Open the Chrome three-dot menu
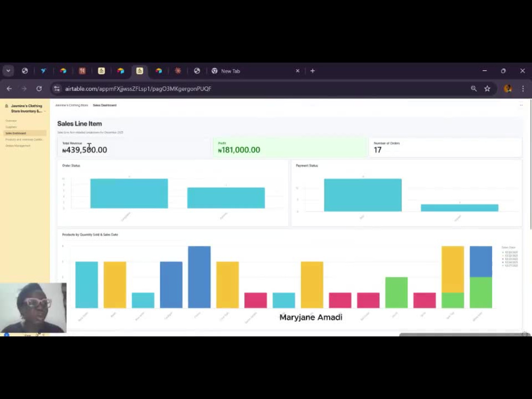 pos(523,88)
